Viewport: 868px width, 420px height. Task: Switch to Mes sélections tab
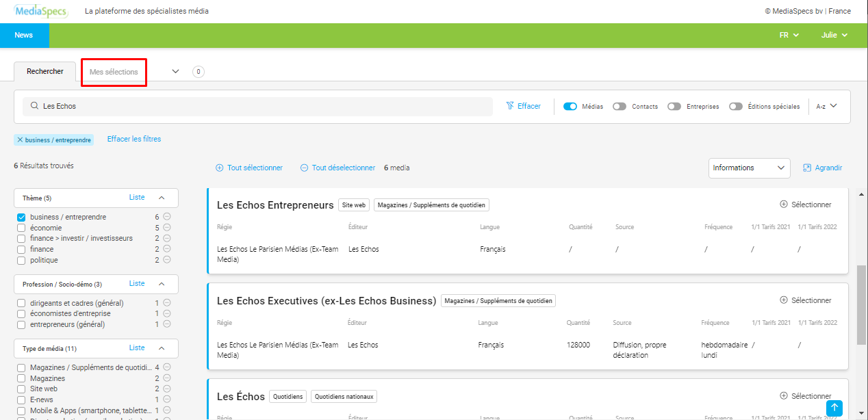114,72
